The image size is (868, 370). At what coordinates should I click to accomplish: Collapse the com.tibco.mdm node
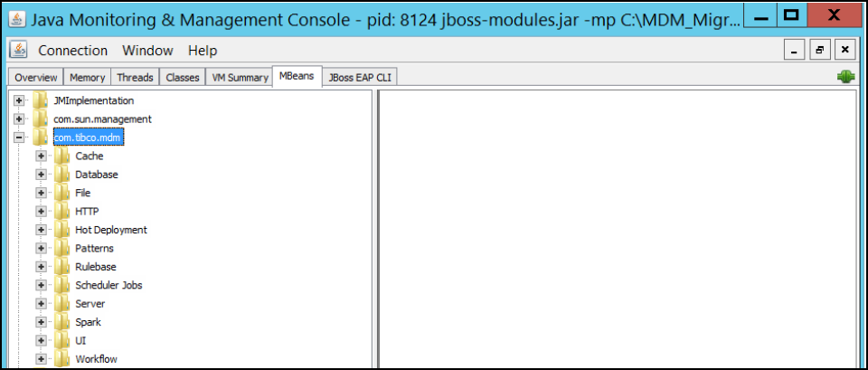coord(19,138)
